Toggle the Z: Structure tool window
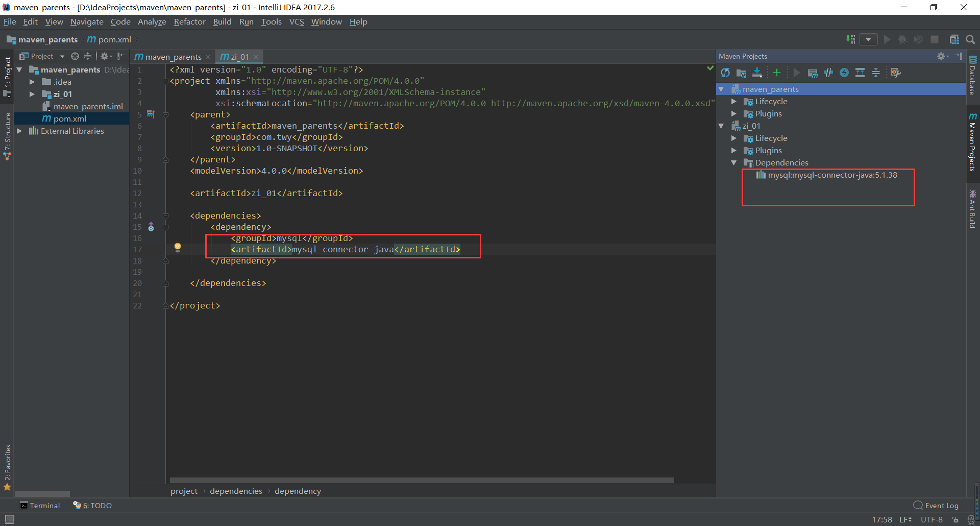 click(x=7, y=136)
